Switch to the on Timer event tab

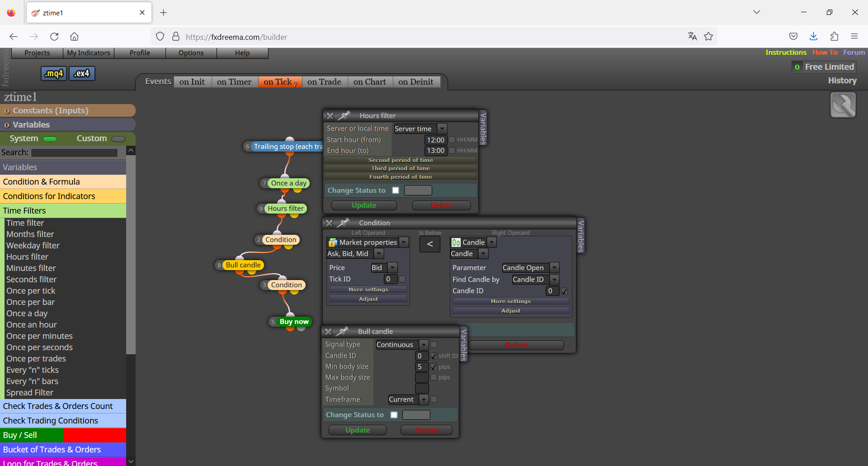234,82
